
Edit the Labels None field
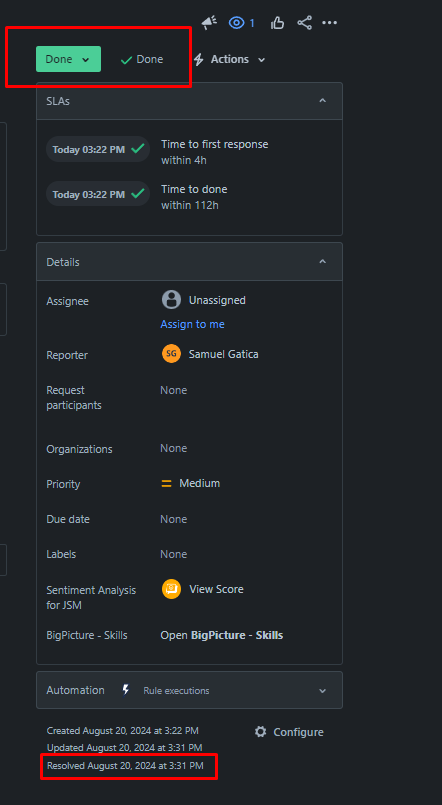coord(174,554)
